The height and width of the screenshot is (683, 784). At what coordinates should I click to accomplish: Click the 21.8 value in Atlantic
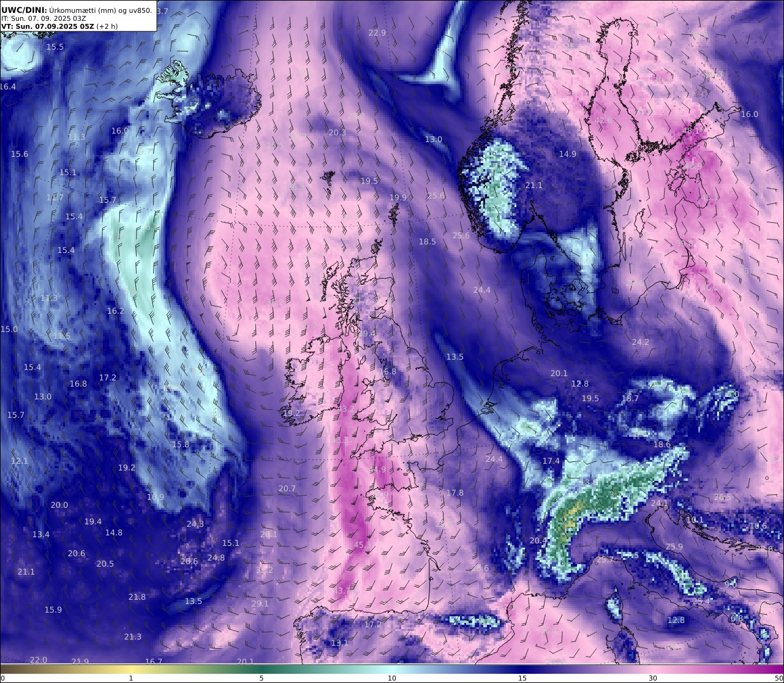137,597
